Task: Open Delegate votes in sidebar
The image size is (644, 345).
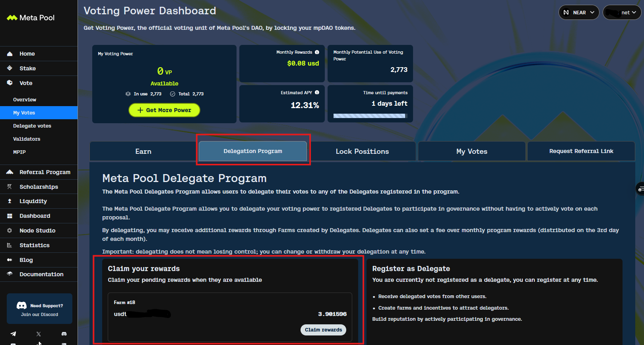Action: tap(32, 126)
